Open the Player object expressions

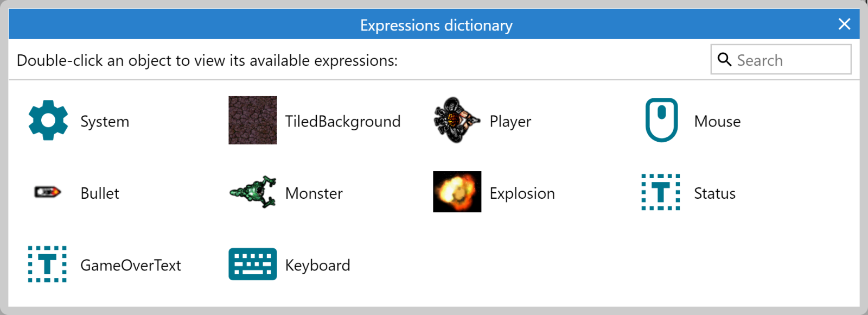click(457, 121)
